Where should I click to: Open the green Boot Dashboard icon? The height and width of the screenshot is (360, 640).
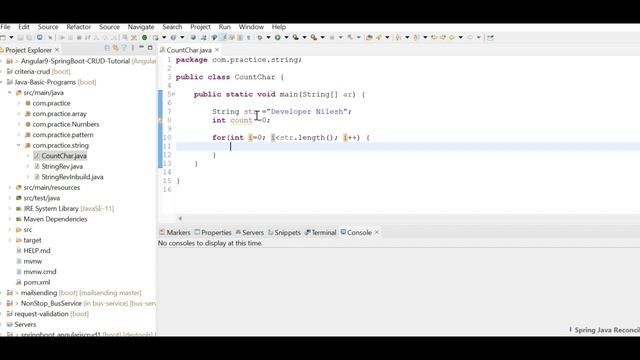point(144,38)
